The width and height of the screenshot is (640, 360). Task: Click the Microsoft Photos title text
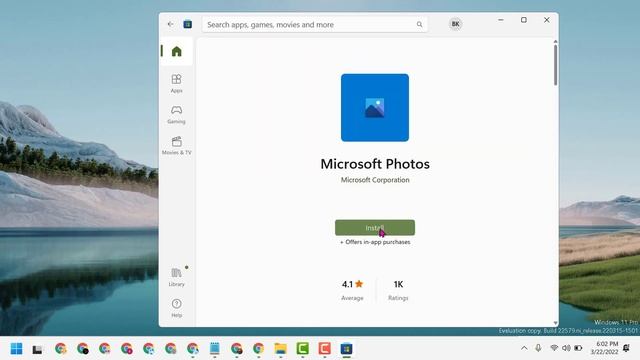pyautogui.click(x=375, y=164)
